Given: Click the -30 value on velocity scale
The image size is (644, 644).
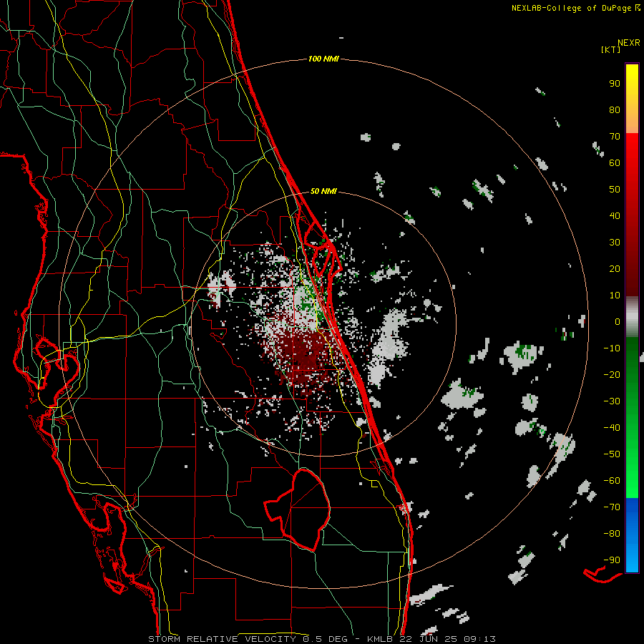Looking at the screenshot, I should point(612,401).
